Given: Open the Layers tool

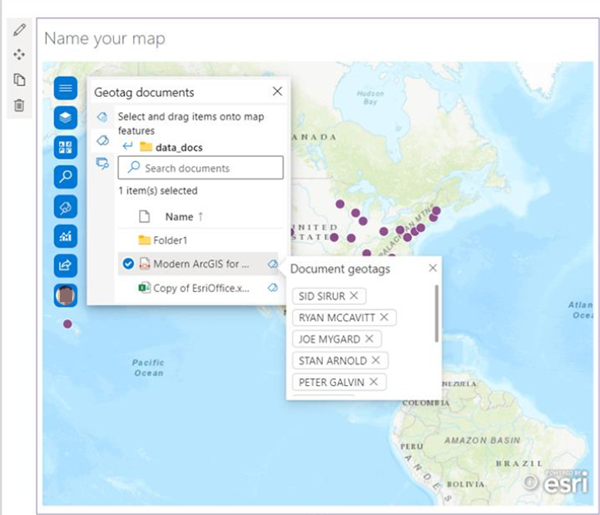Looking at the screenshot, I should click(66, 117).
